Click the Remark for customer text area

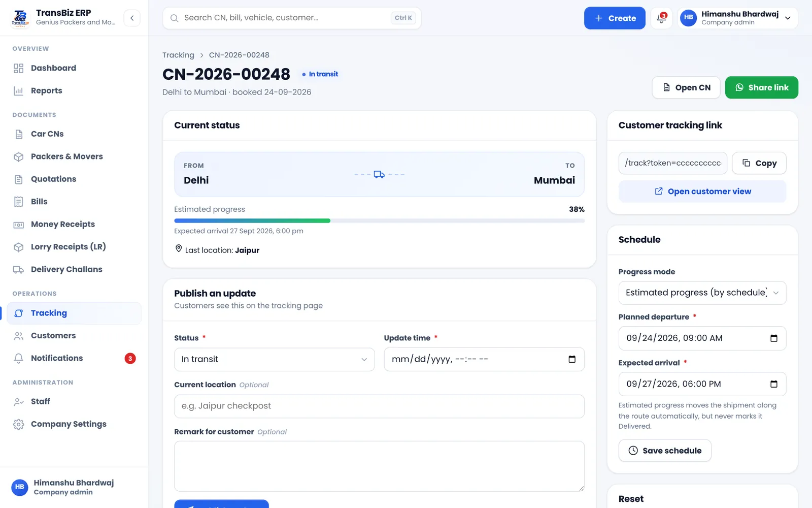[x=379, y=466]
